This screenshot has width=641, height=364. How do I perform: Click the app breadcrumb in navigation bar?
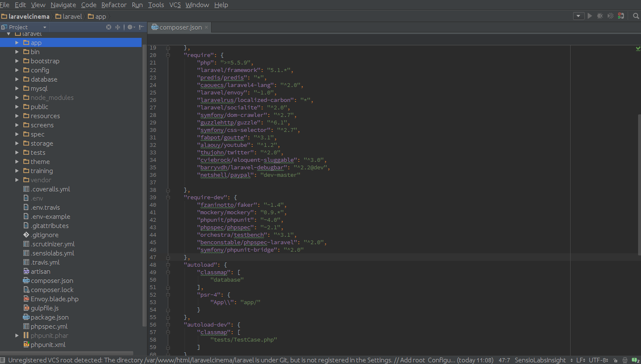[97, 16]
